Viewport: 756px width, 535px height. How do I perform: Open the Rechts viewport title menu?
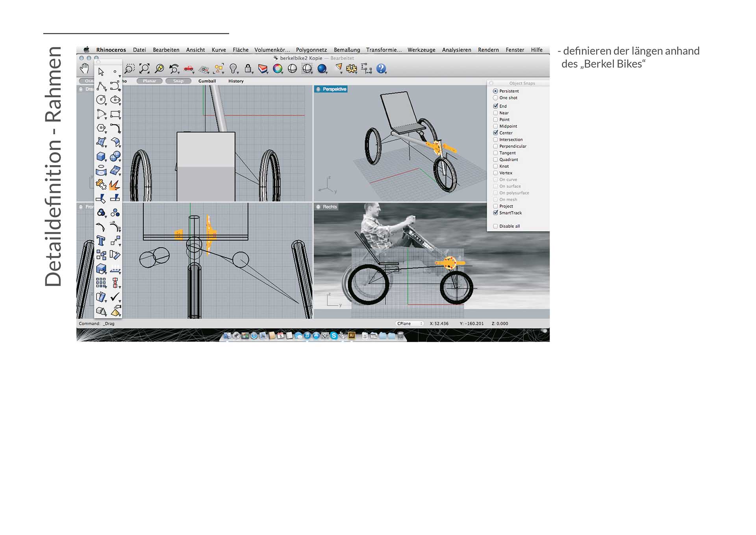pyautogui.click(x=330, y=207)
